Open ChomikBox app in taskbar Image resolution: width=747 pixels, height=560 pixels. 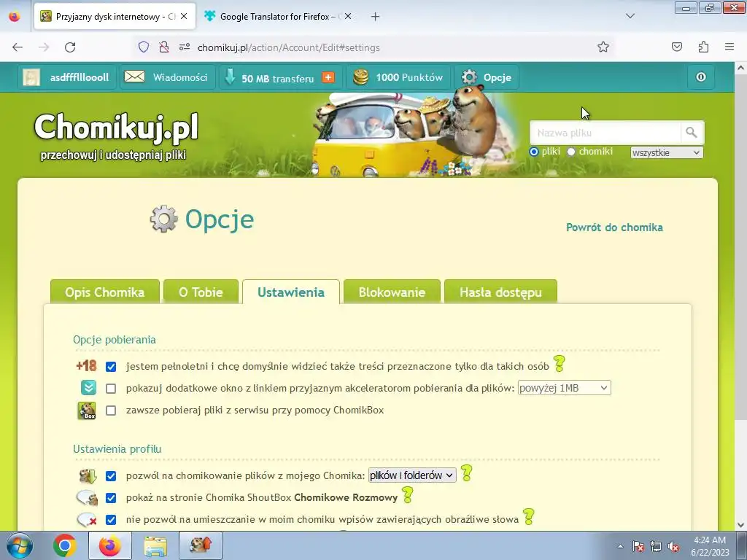coord(200,545)
